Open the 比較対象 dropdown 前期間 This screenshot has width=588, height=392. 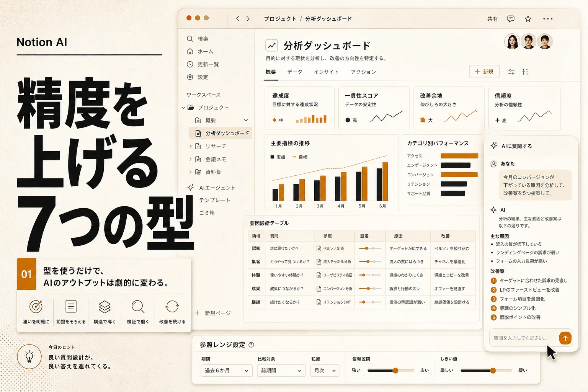(x=281, y=371)
